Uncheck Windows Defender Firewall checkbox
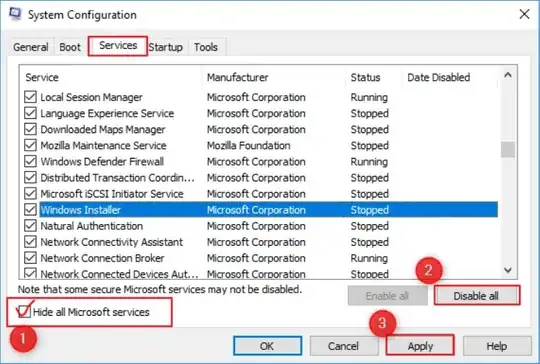The height and width of the screenshot is (364, 540). 30,161
